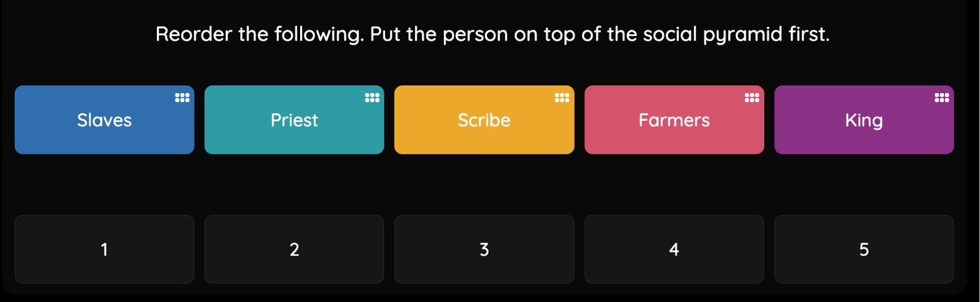The width and height of the screenshot is (980, 302).
Task: Click the drag handle on the King card
Action: coord(941,98)
